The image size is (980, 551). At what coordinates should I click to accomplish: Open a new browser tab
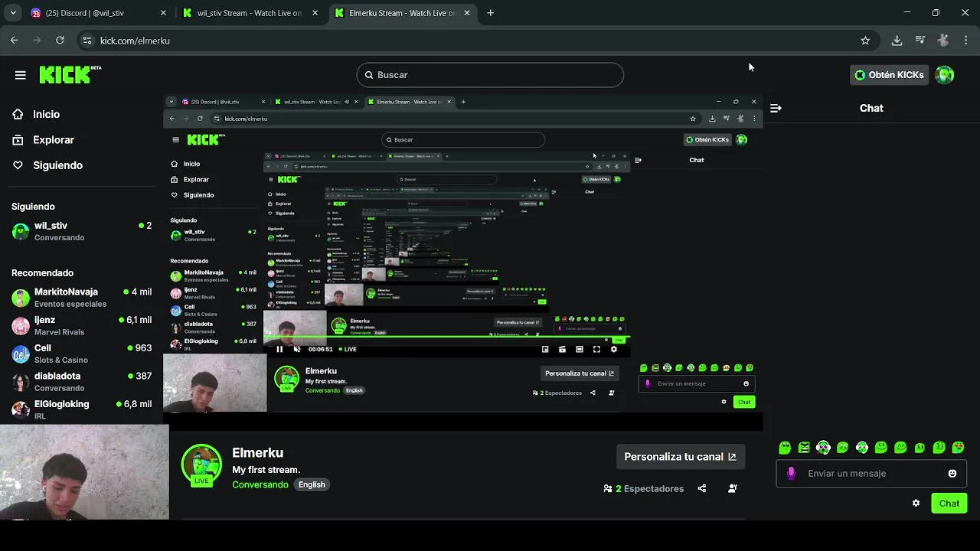tap(490, 13)
